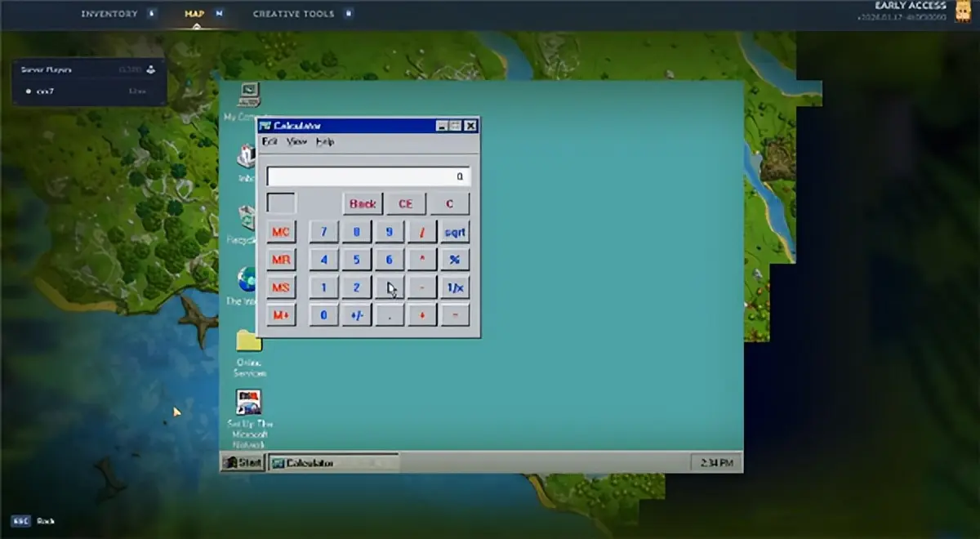Switch to the Creative Tools tab
The image size is (980, 539).
(x=293, y=14)
